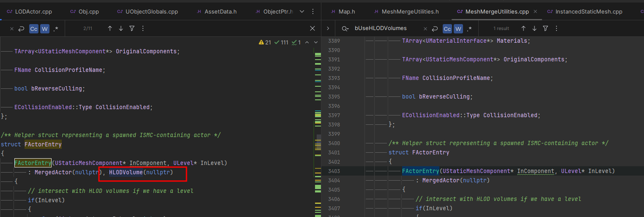The image size is (644, 217).
Task: Clear the bUseHLODVolumes search text
Action: [x=425, y=29]
